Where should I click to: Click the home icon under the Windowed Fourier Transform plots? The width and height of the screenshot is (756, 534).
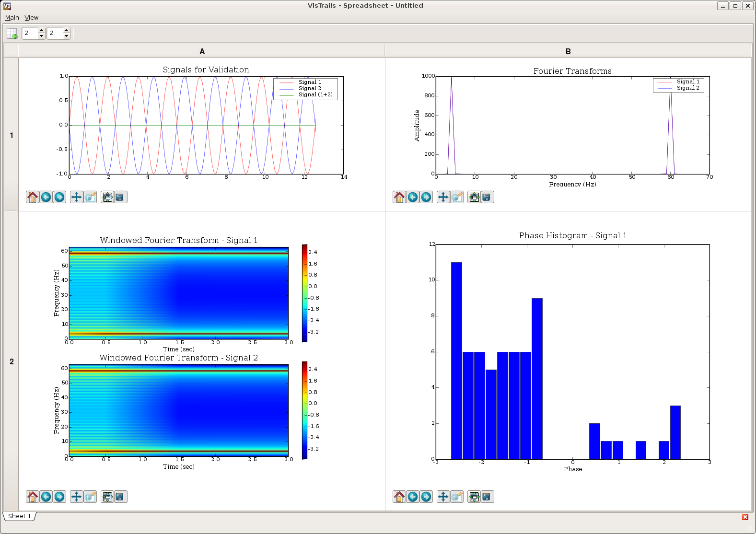[33, 497]
